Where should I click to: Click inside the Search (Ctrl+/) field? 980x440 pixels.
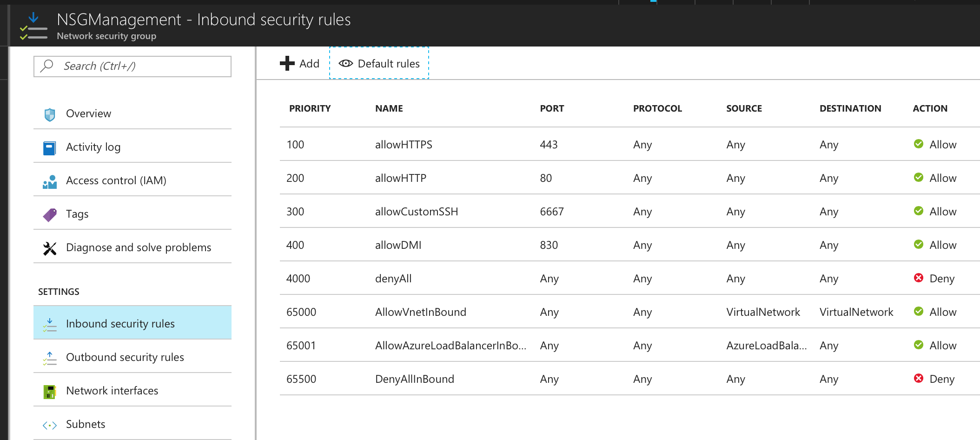point(132,66)
